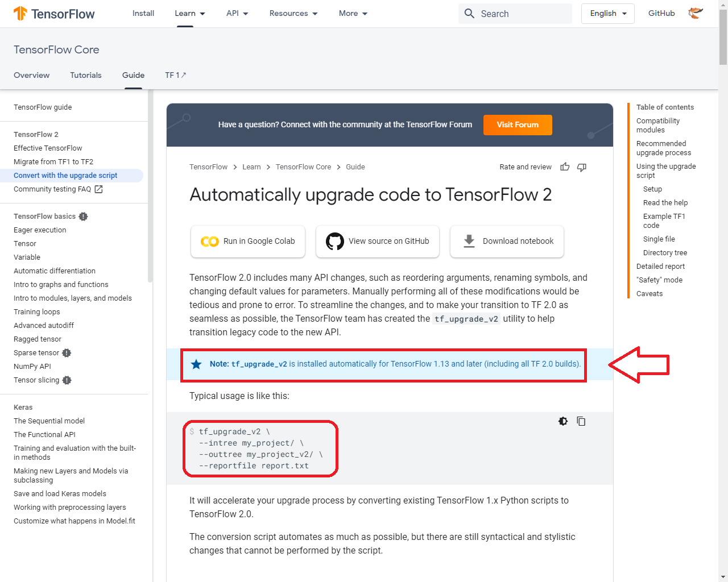Click Run in Google Colab button
The image size is (728, 582).
point(248,242)
